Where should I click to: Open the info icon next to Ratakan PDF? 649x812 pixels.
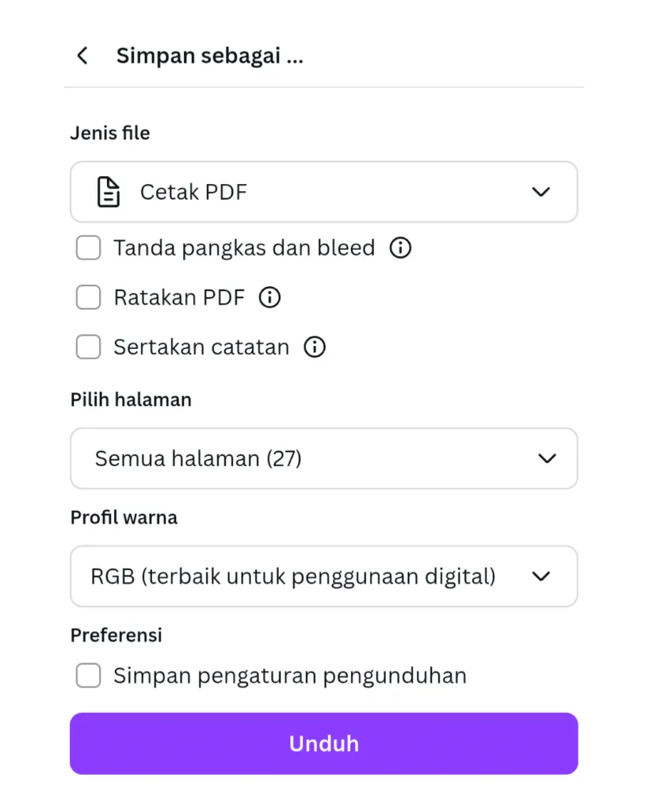(270, 297)
